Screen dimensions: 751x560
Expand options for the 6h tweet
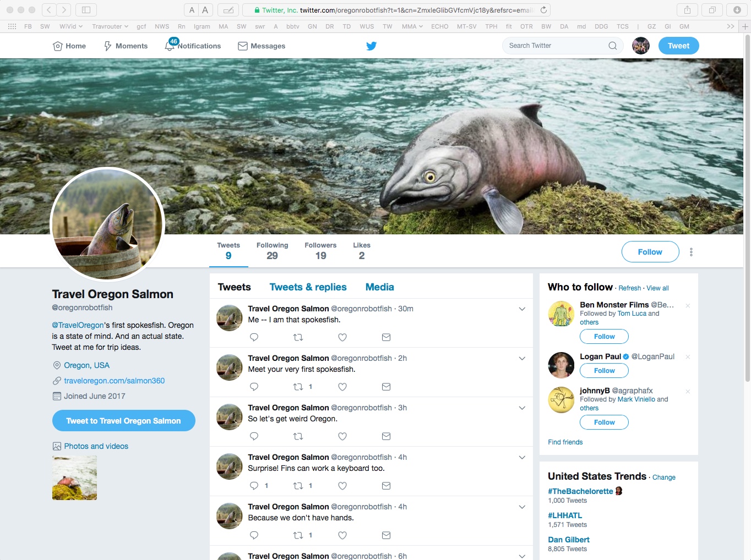point(522,556)
